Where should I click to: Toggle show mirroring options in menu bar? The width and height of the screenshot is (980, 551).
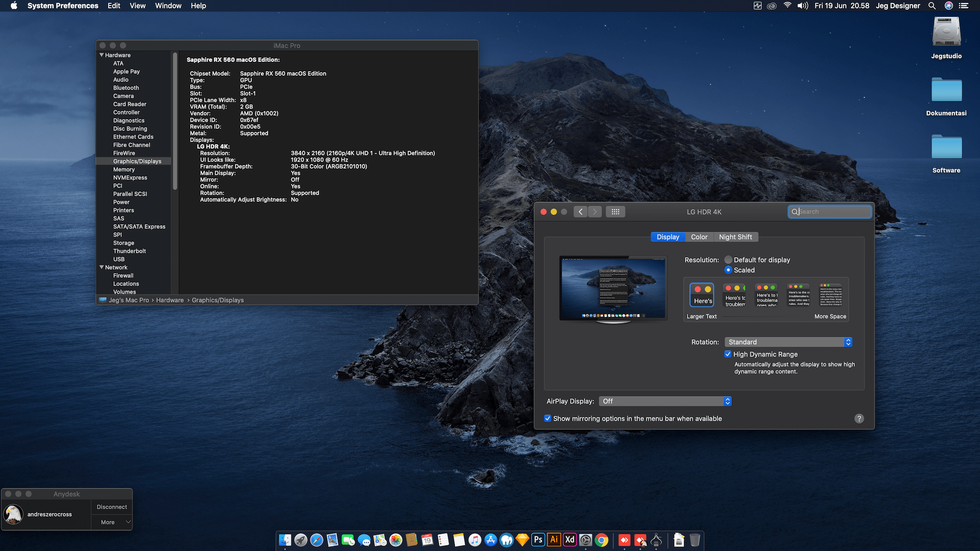pyautogui.click(x=548, y=418)
